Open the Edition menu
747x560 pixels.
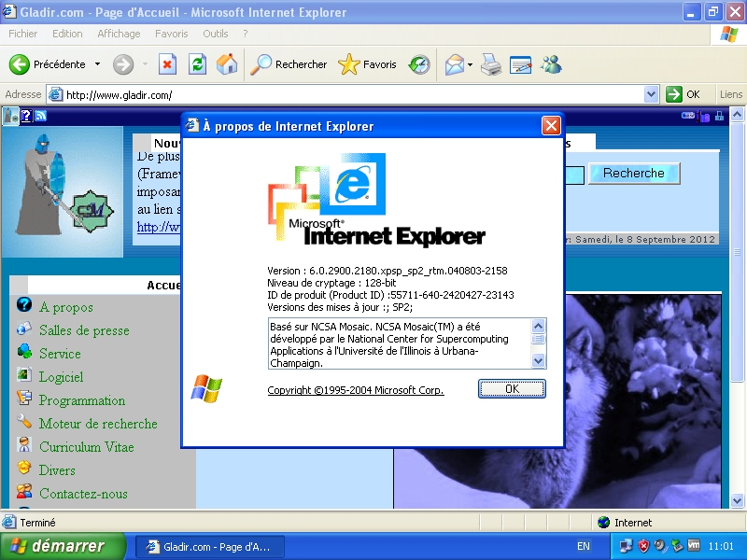click(x=67, y=34)
